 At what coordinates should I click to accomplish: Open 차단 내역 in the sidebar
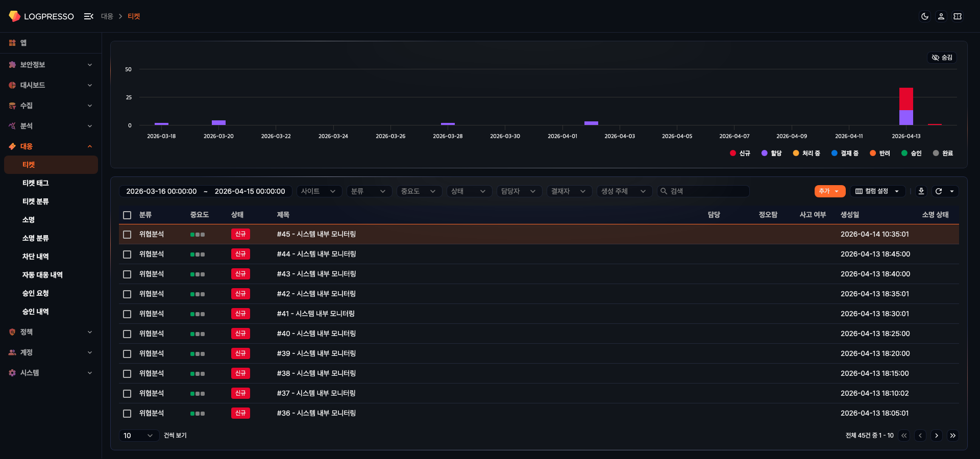point(36,257)
